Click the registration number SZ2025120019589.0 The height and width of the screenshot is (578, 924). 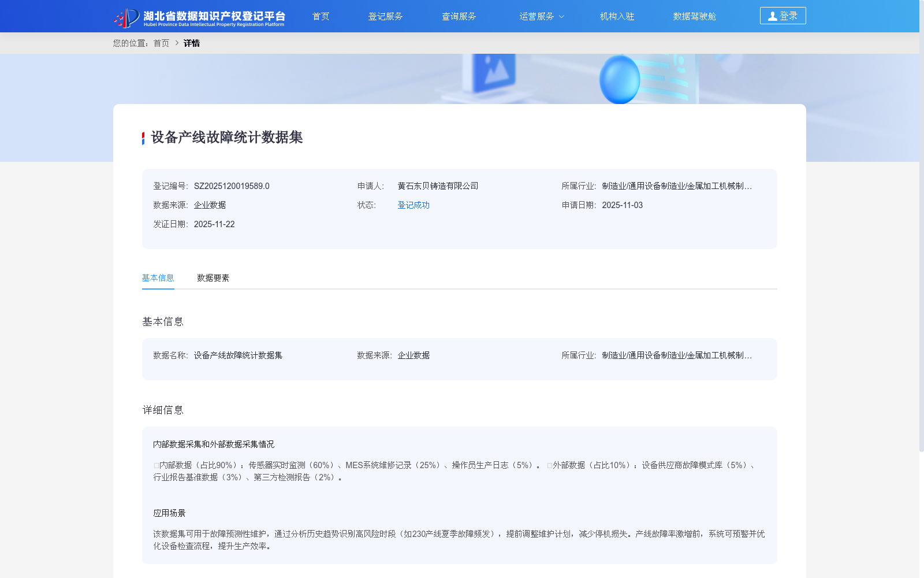[232, 186]
